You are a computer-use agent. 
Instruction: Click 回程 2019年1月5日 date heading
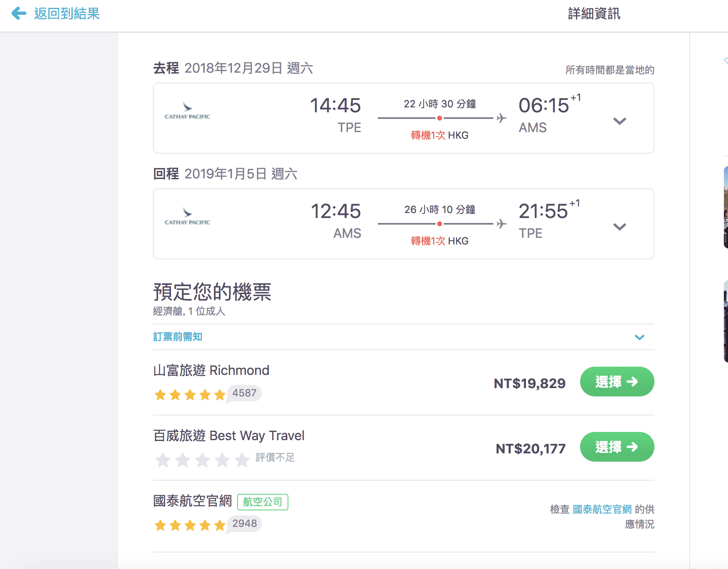[225, 173]
